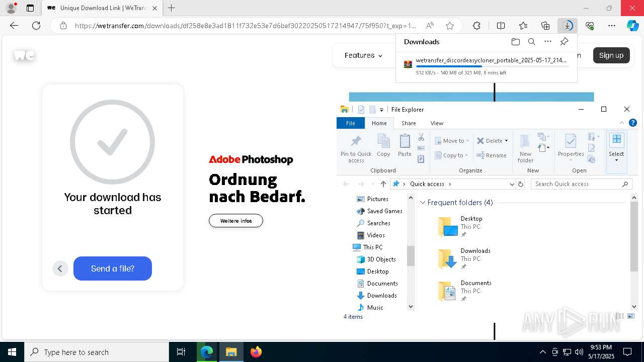Open address bar history dropdown
Screen dimensions: 644x362
(x=512, y=184)
